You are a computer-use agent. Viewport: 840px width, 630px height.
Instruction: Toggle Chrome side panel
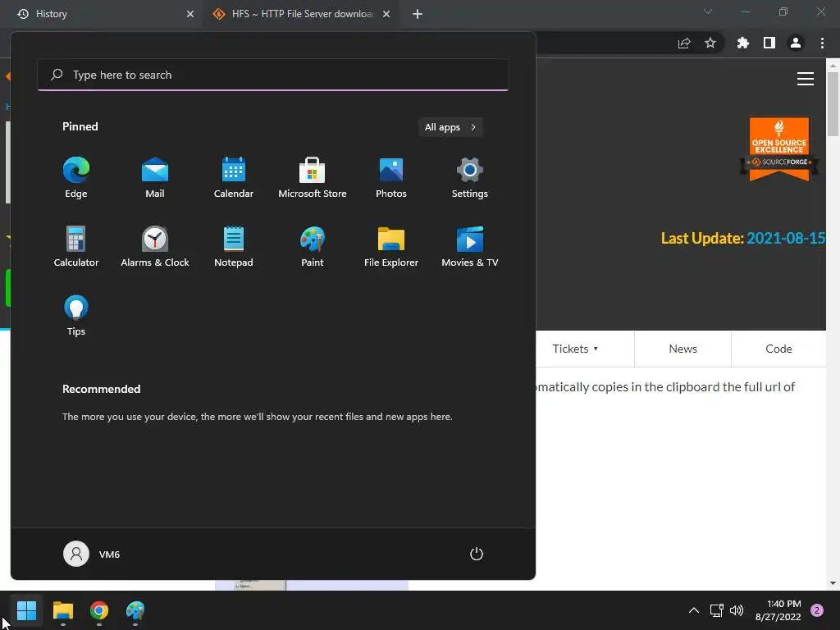(769, 43)
